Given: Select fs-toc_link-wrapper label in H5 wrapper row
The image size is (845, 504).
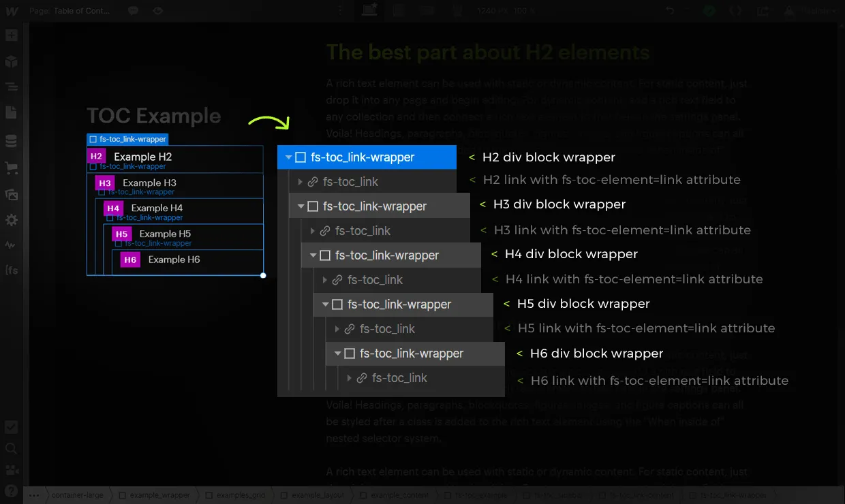Looking at the screenshot, I should pyautogui.click(x=399, y=304).
